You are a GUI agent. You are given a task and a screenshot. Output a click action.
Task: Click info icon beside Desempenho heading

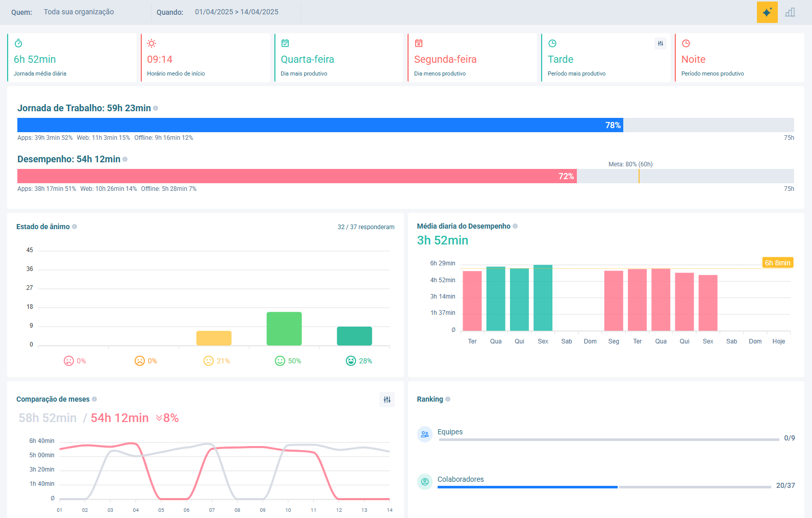[x=125, y=159]
